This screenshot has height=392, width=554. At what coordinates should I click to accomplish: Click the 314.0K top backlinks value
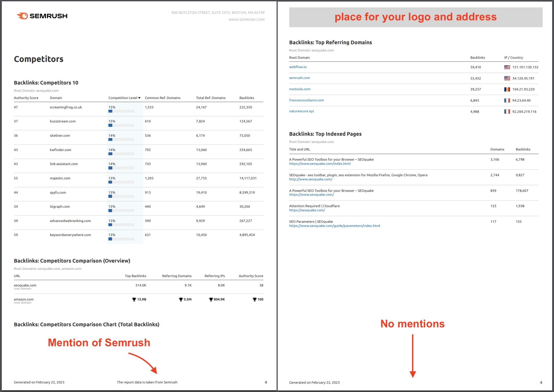[141, 285]
